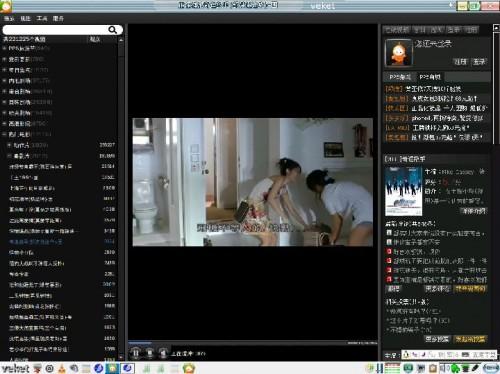The width and height of the screenshot is (500, 374).
Task: Click the right panel scrollbar up arrow
Action: (496, 28)
